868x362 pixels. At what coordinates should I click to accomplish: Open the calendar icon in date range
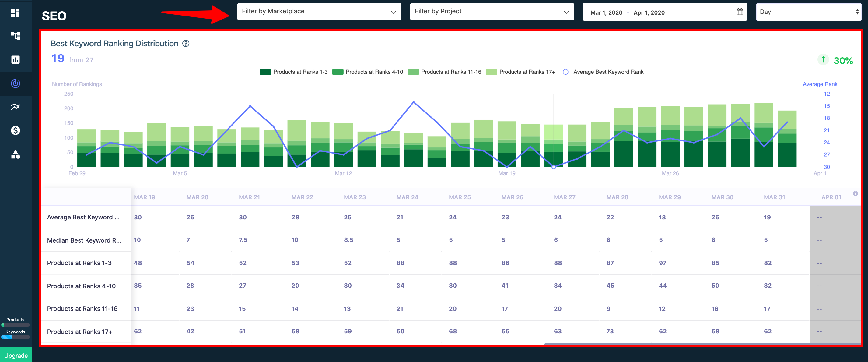tap(740, 12)
